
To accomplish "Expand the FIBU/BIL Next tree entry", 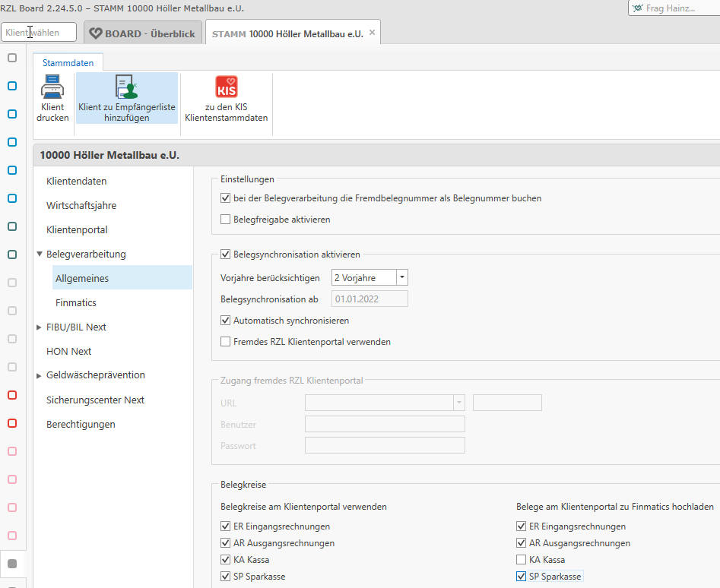I will 37,327.
